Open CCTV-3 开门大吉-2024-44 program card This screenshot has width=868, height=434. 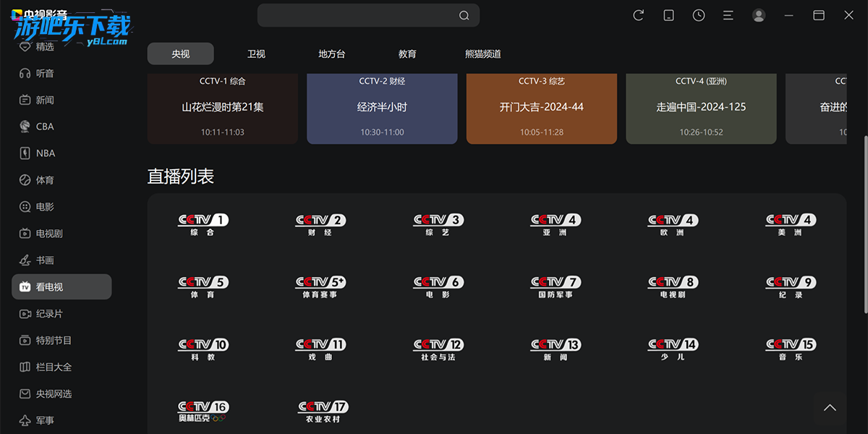542,108
